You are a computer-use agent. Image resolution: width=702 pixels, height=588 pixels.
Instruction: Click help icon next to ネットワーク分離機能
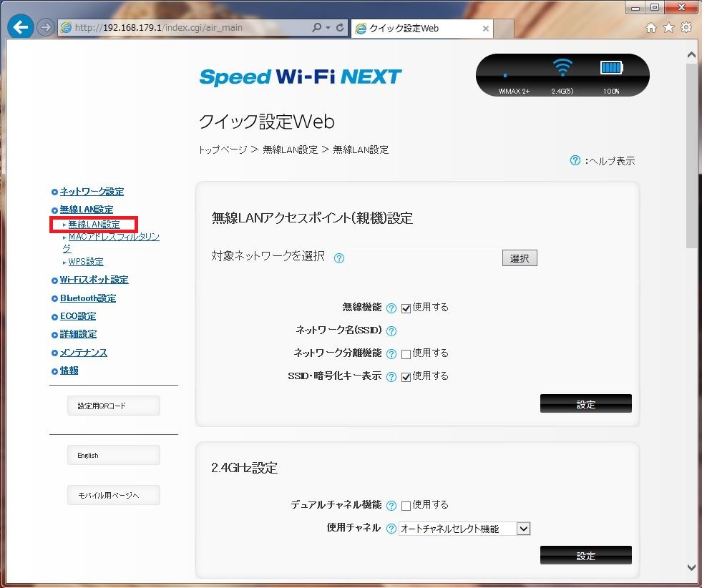tap(391, 354)
